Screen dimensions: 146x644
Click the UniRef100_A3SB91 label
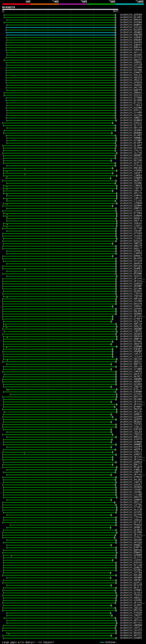[x=131, y=638]
